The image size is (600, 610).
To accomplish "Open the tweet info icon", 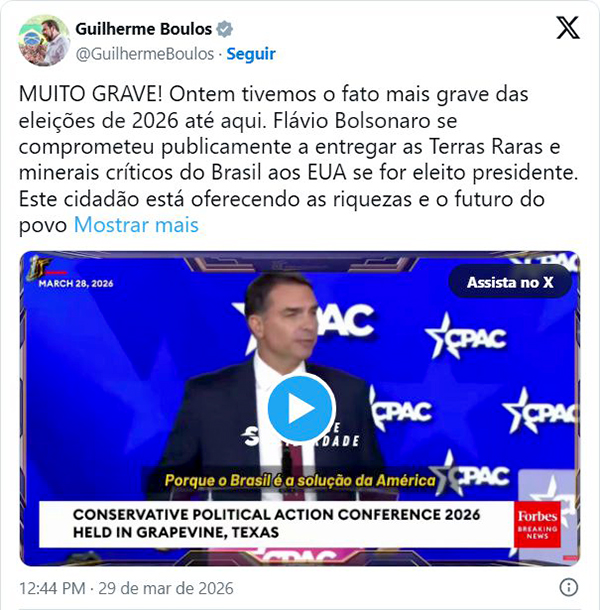I will tap(568, 587).
